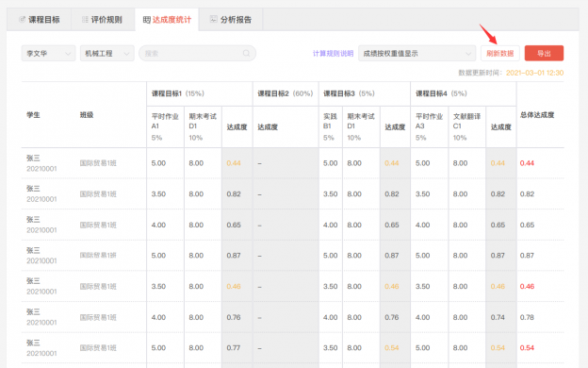Click the 课程目标 tab icon
Screen dimensions: 588x368
22,19
